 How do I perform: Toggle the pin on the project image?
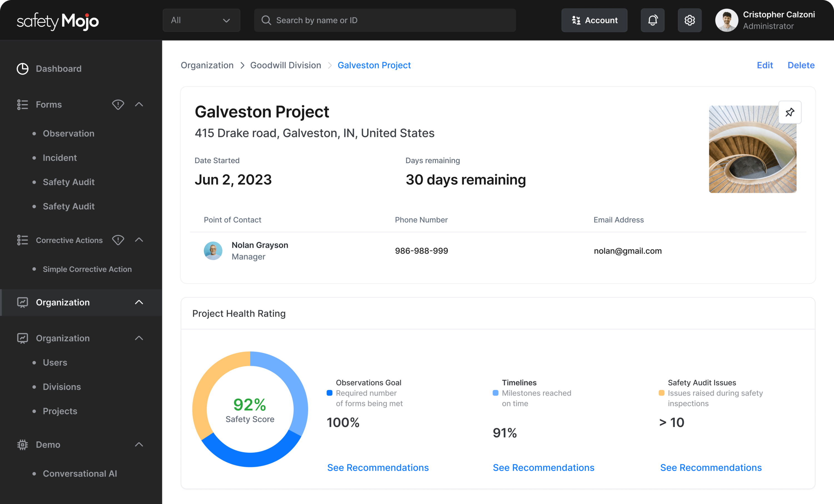[x=790, y=112]
